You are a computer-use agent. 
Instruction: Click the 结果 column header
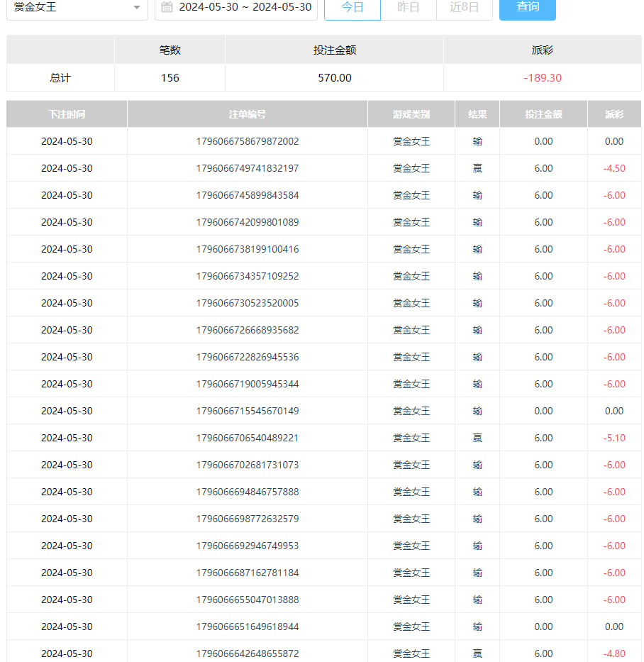point(477,114)
